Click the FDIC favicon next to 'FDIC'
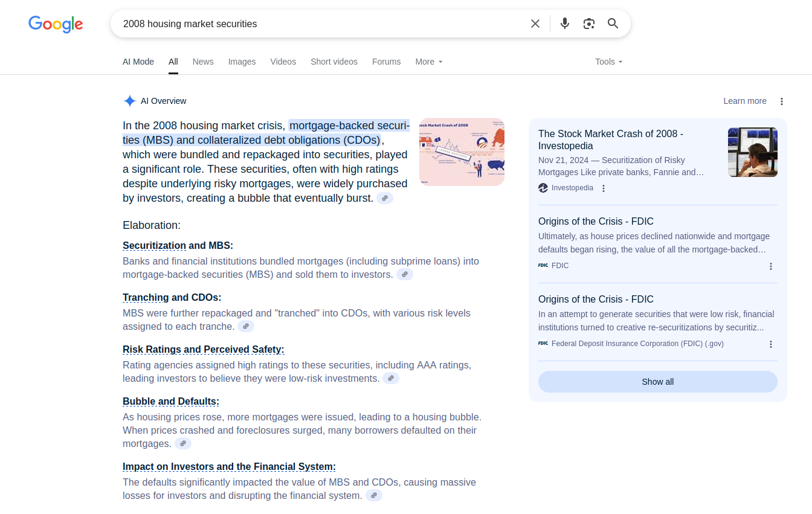The width and height of the screenshot is (812, 514). pos(543,265)
